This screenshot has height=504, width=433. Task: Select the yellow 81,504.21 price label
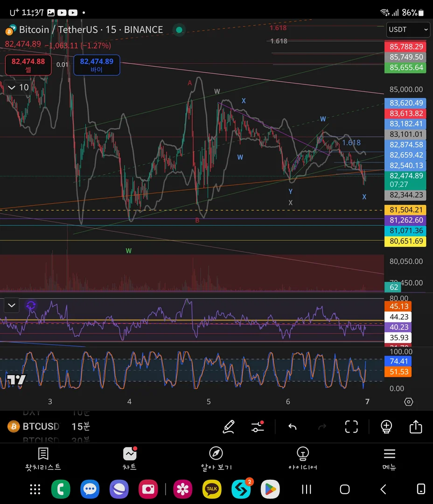pos(405,210)
